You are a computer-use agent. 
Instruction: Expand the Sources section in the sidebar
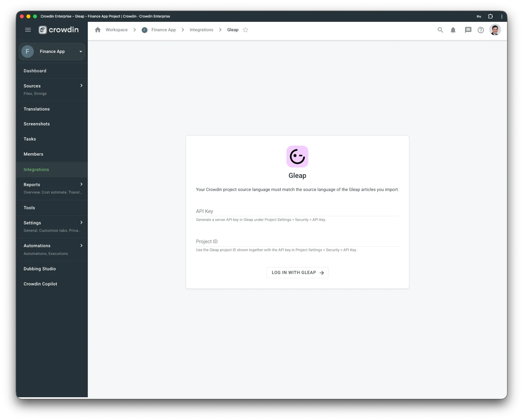[x=81, y=85]
